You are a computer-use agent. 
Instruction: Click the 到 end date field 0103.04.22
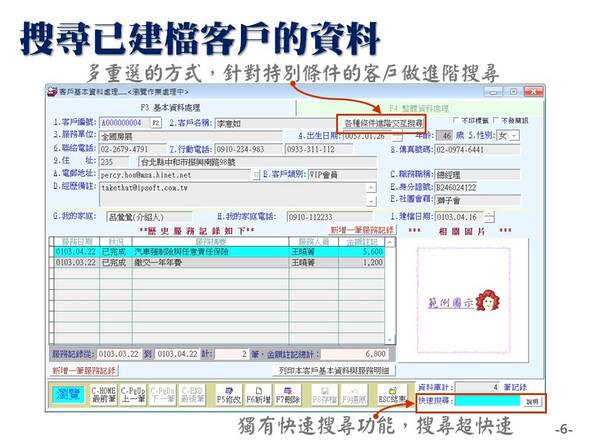coord(177,354)
